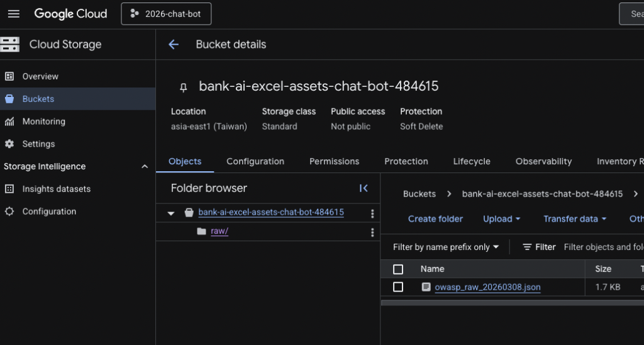Click the file icon for owasp_raw_20260308.json
The width and height of the screenshot is (644, 345).
pos(426,287)
